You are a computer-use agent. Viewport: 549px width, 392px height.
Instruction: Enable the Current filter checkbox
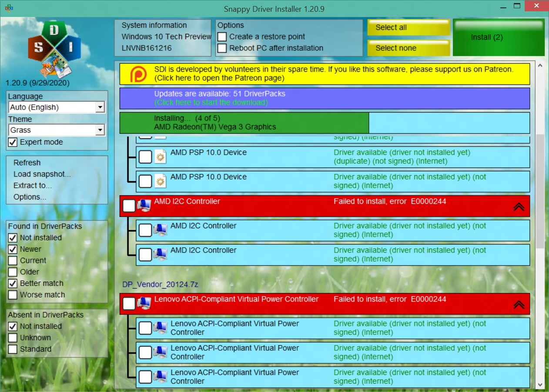tap(13, 260)
